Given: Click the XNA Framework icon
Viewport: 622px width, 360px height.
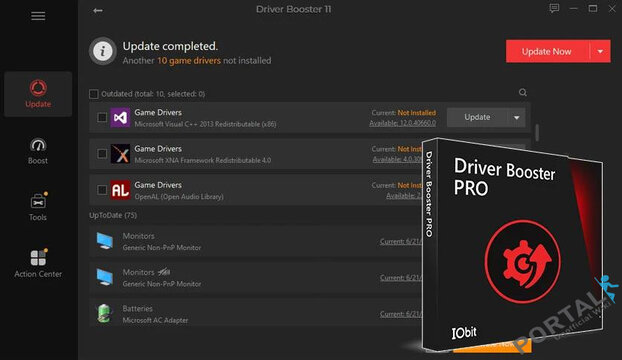Looking at the screenshot, I should [x=120, y=154].
